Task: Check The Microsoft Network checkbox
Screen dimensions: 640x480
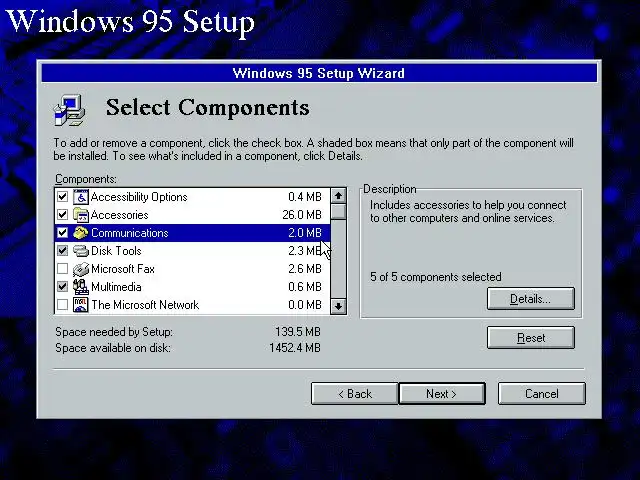Action: (62, 305)
